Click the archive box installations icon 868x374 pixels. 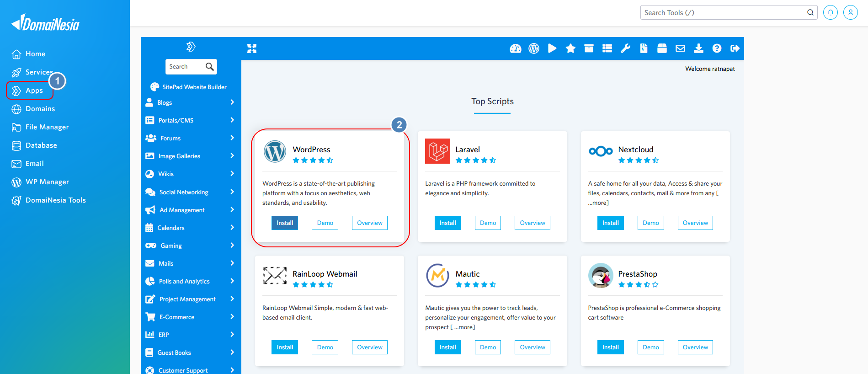point(589,48)
